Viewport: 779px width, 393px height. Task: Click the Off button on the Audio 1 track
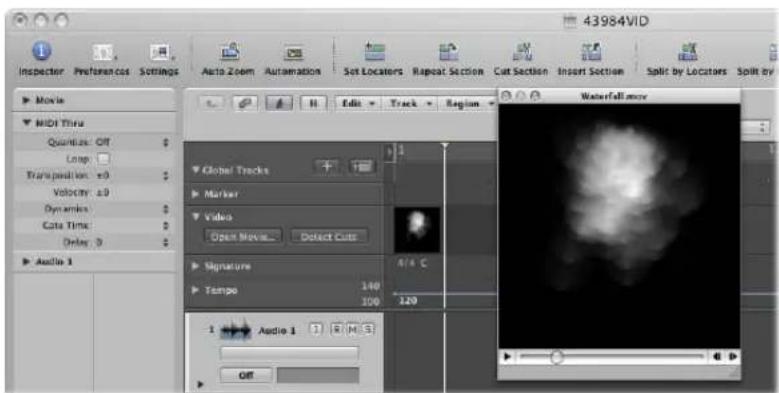tap(246, 376)
